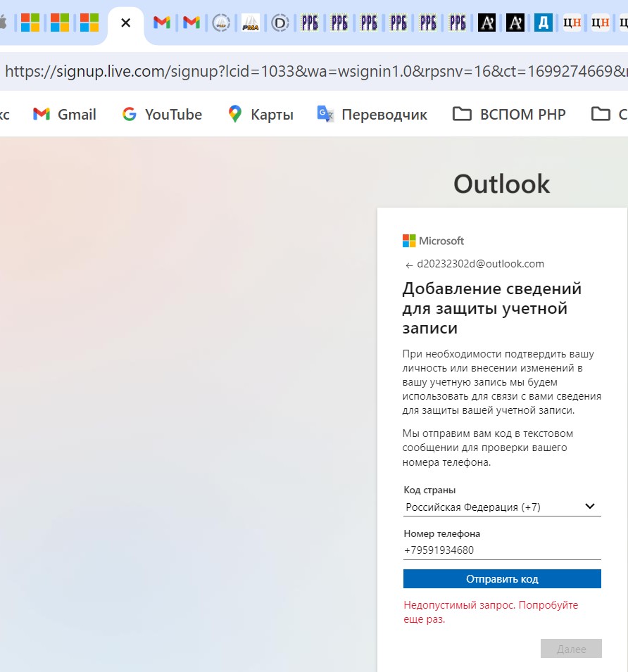
Task: Expand the Код страны country dropdown
Action: point(502,507)
